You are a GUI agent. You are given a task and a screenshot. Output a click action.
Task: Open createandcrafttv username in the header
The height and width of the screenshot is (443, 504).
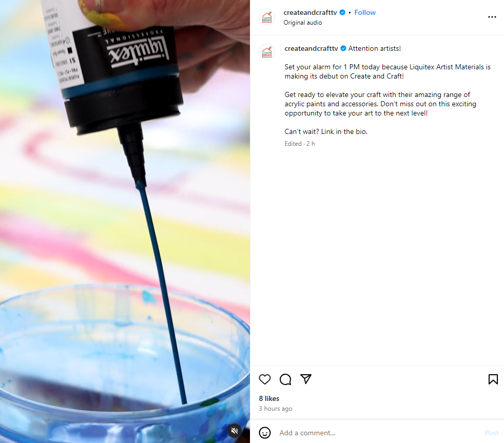point(310,12)
